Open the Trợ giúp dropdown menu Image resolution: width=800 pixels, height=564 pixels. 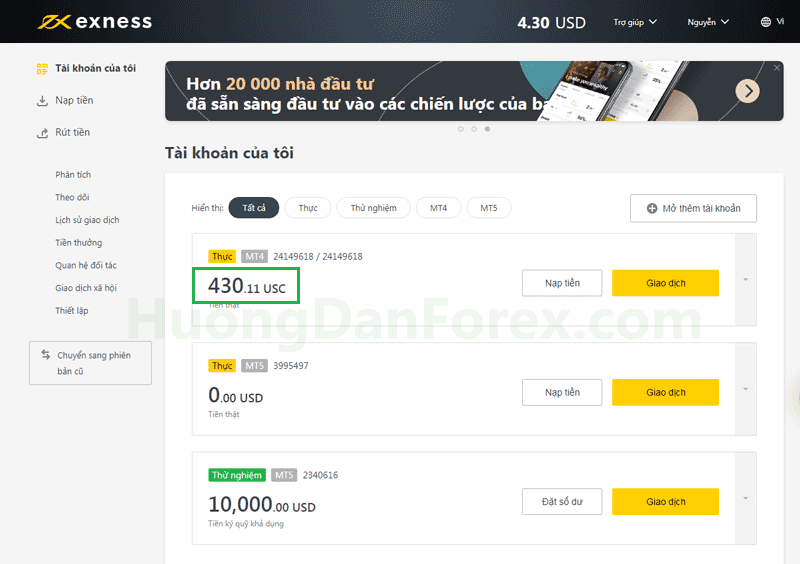[x=635, y=21]
